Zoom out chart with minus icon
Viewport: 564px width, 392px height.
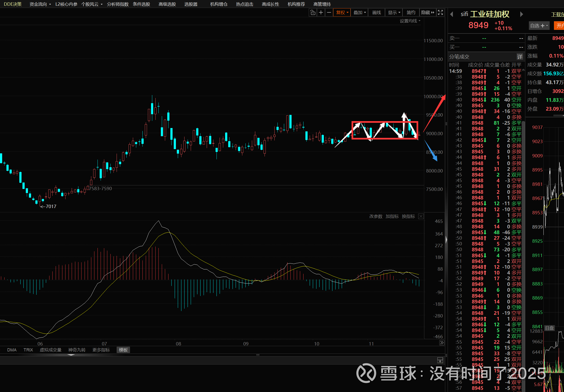329,12
